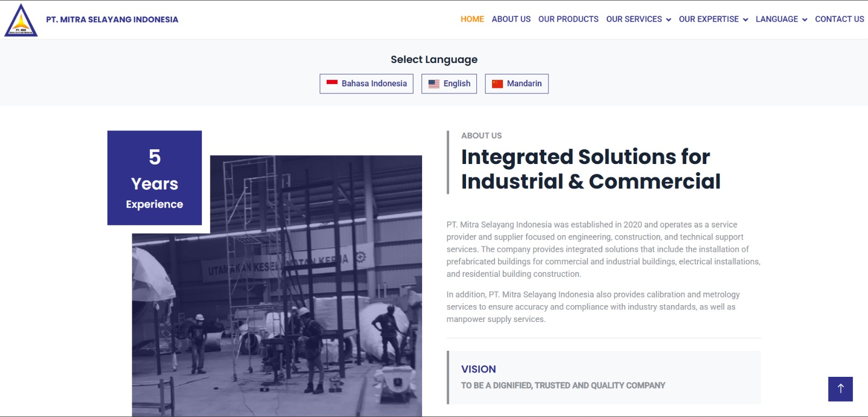Click PT. Mitra Selayang Indonesia site title
Viewport: 868px width, 417px height.
112,20
